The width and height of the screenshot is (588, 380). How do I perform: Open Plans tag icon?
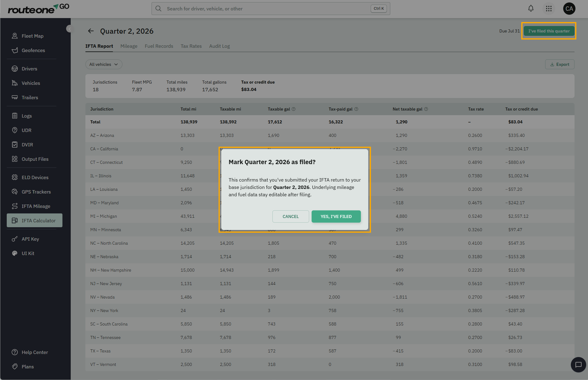(15, 367)
